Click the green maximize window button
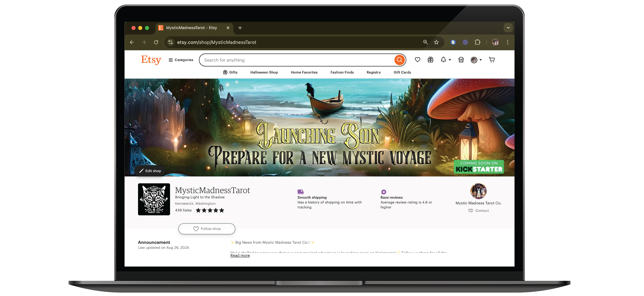This screenshot has width=644, height=296. coord(147,28)
